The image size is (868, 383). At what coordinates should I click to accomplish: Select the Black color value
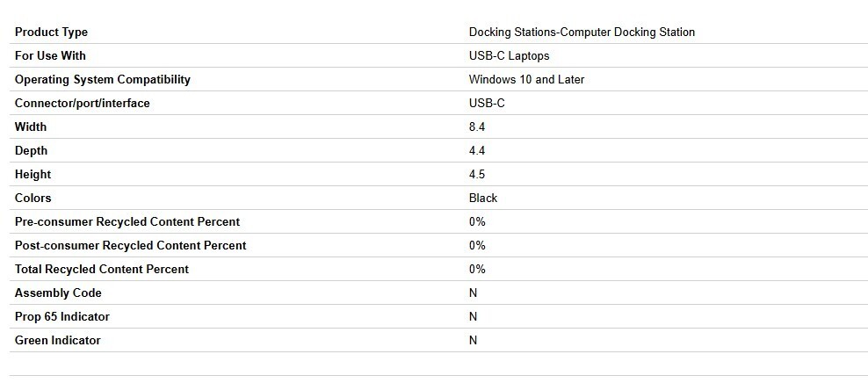coord(483,199)
